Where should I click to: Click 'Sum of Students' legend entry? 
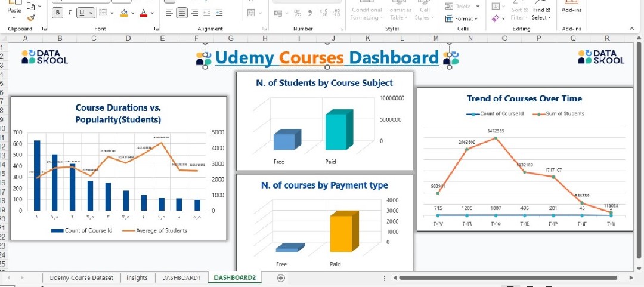click(x=559, y=113)
